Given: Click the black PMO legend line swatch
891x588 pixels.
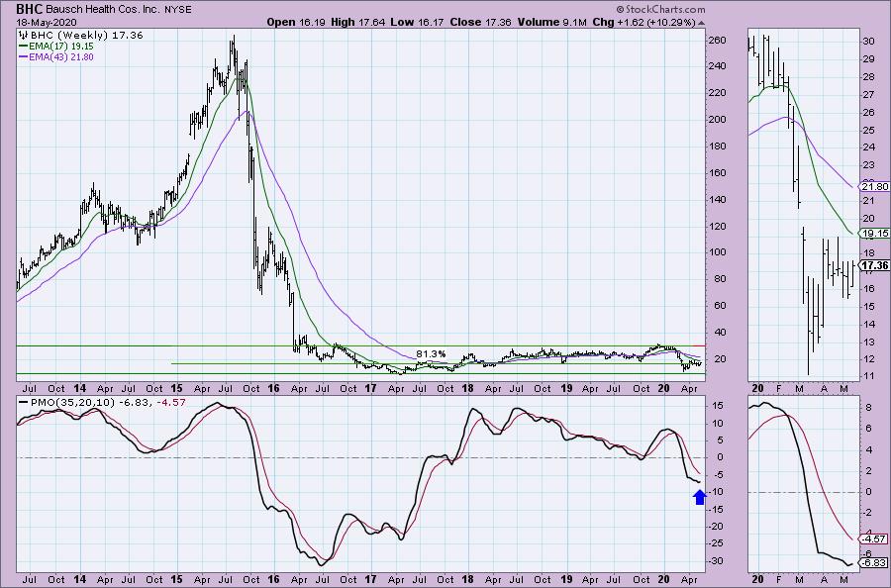Looking at the screenshot, I should tap(23, 403).
